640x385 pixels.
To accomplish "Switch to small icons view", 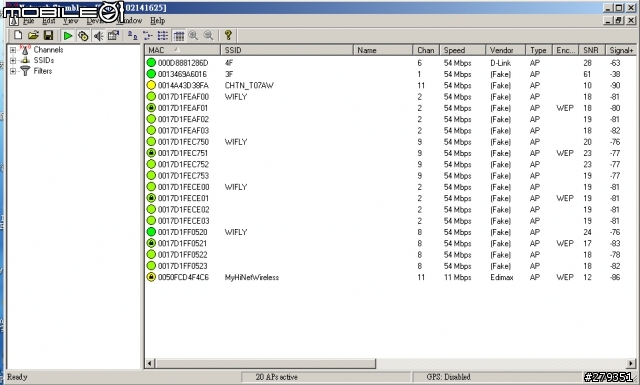I will click(x=147, y=36).
